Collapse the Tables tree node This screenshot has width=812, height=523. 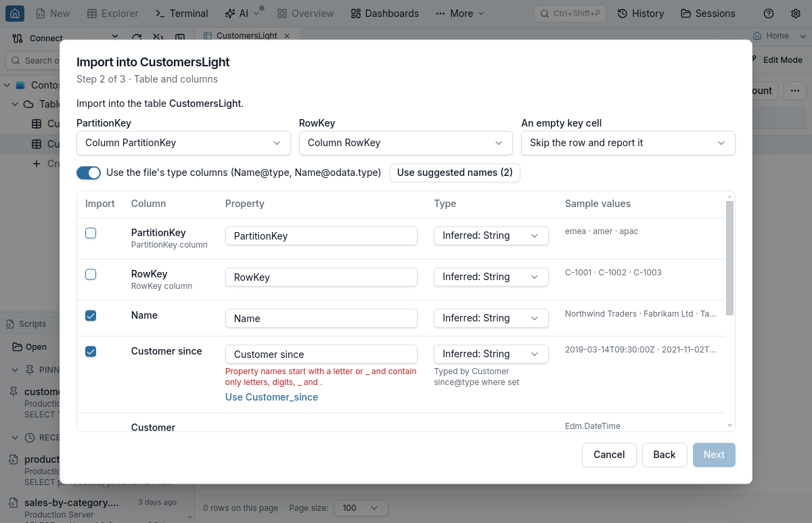(15, 104)
